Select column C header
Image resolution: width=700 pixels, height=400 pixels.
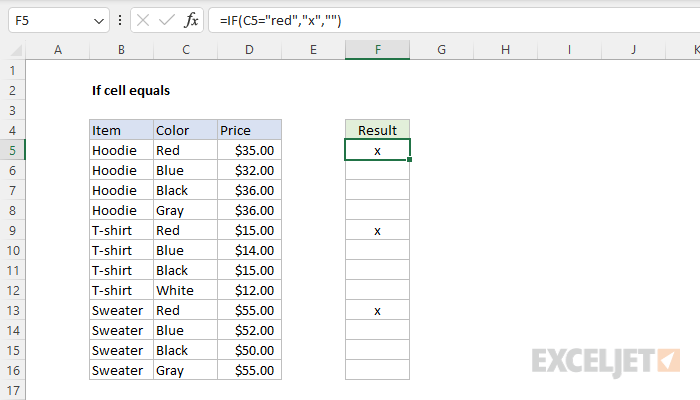[186, 50]
